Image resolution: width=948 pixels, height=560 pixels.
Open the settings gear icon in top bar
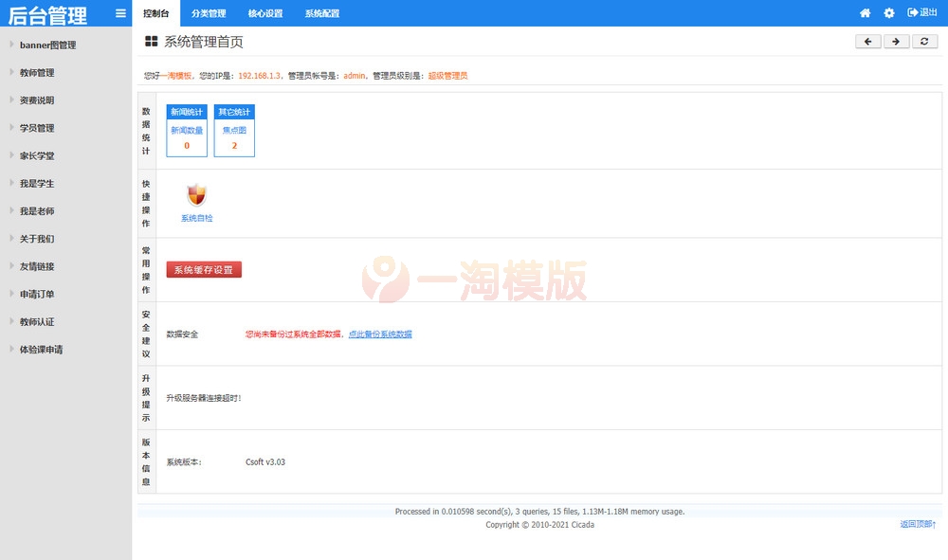coord(887,12)
